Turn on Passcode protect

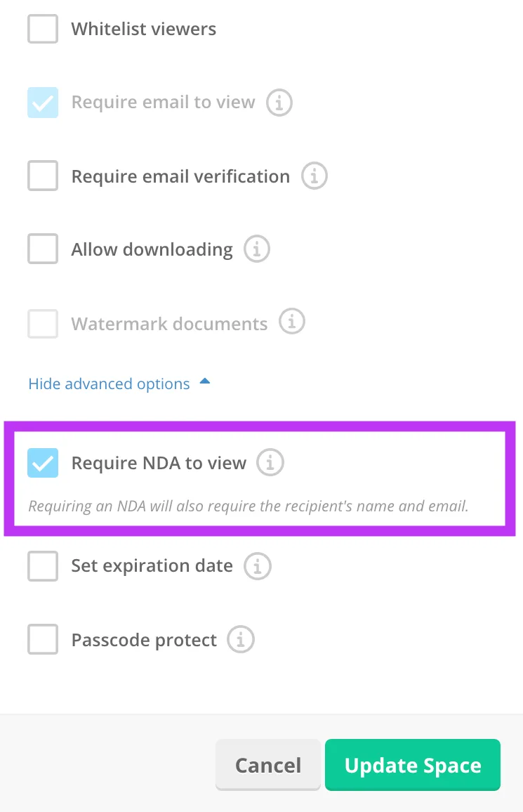click(43, 639)
